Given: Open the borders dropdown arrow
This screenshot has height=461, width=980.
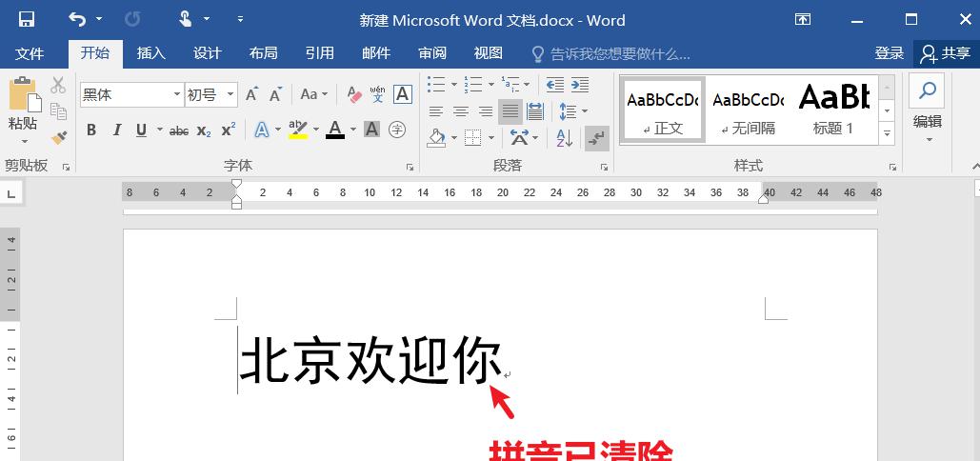Looking at the screenshot, I should (491, 137).
